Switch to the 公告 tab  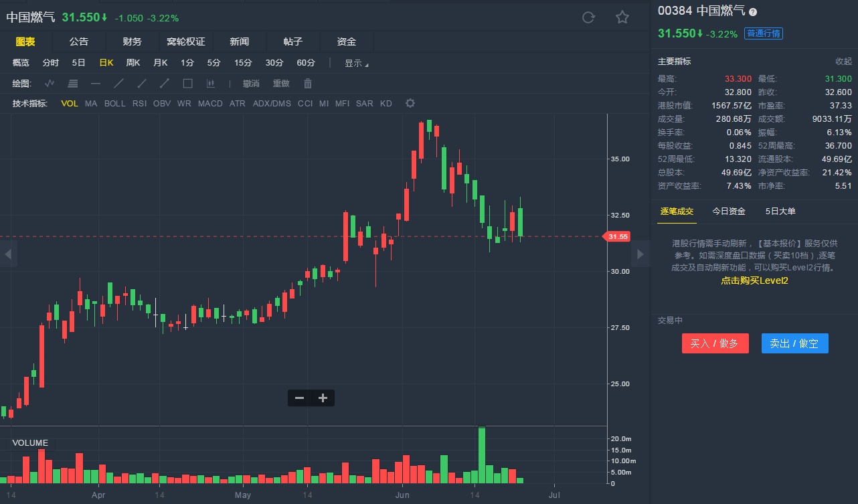[79, 41]
